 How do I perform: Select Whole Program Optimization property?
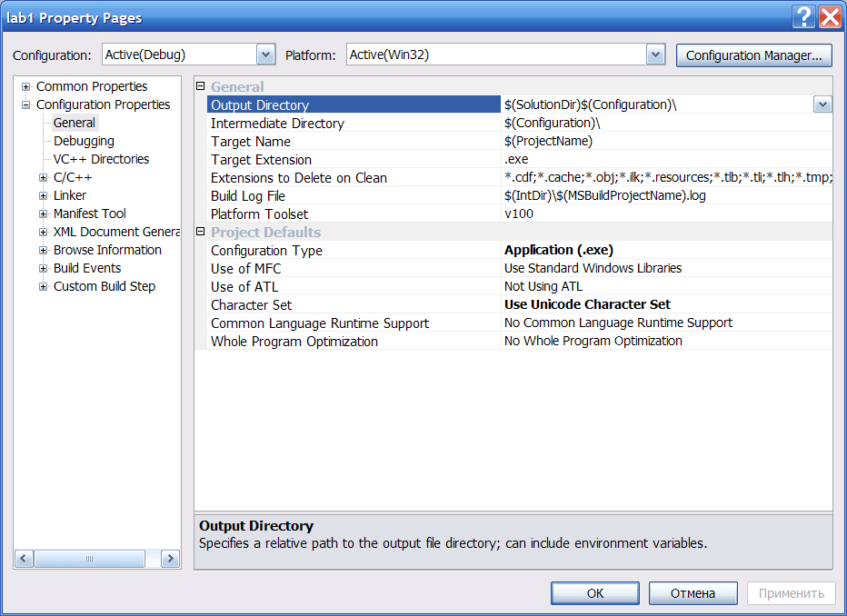point(354,342)
